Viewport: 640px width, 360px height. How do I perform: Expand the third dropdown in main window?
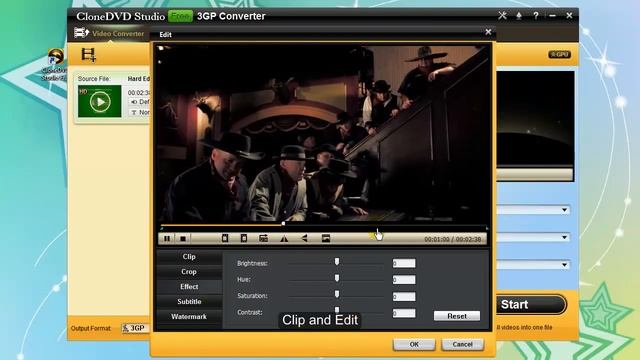[x=564, y=265]
